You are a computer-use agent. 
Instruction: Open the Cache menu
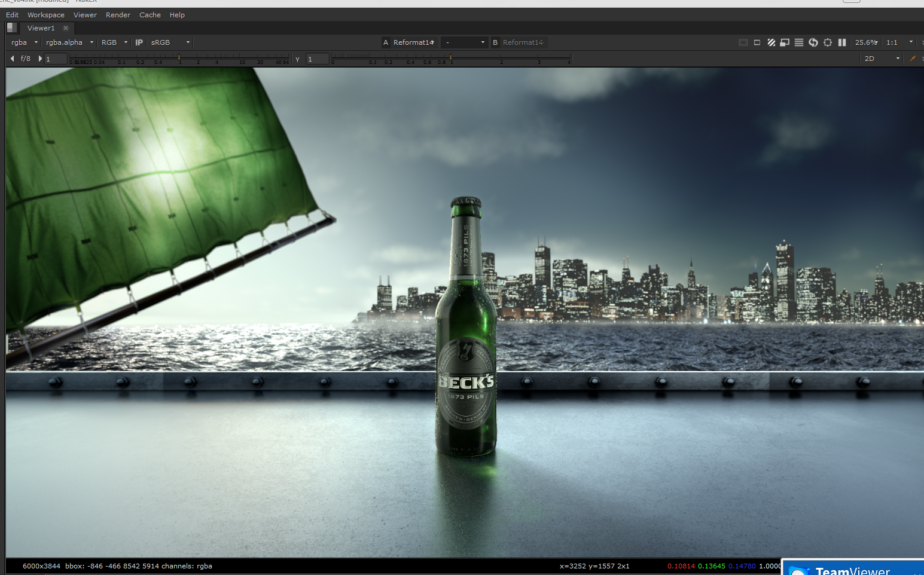coord(150,15)
